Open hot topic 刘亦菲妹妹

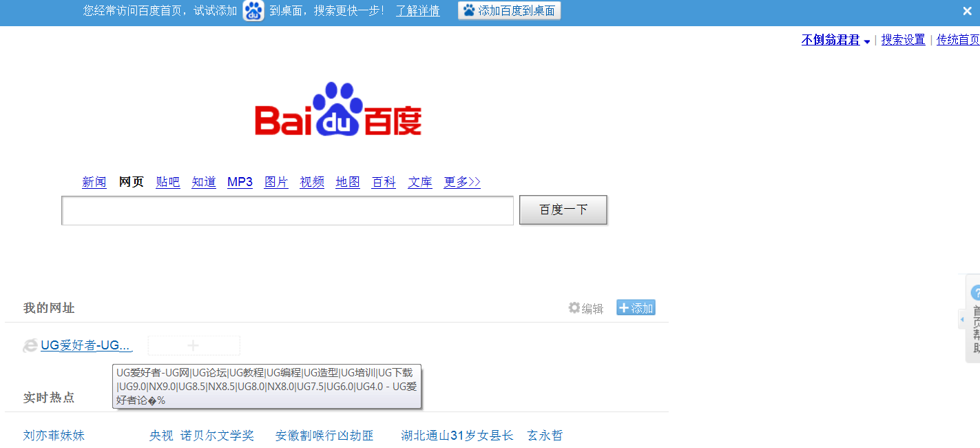point(54,436)
